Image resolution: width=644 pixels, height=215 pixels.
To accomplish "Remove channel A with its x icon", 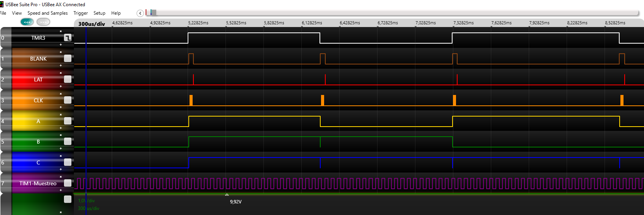I will (61, 115).
